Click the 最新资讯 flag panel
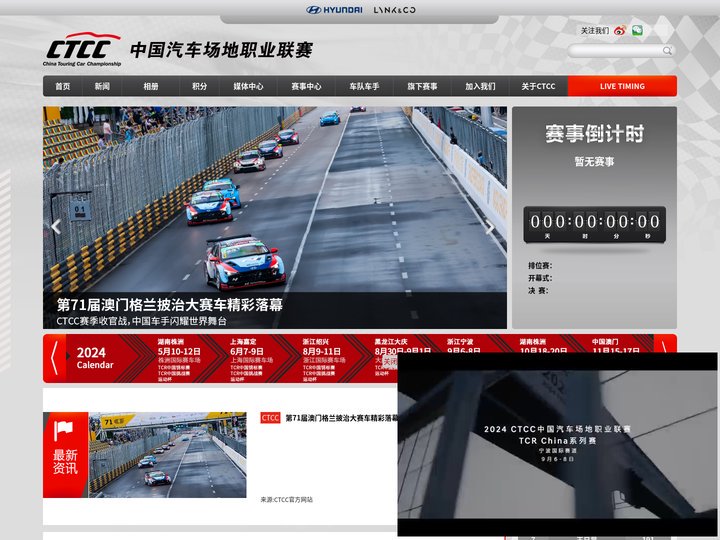This screenshot has height=540, width=720. [x=66, y=455]
